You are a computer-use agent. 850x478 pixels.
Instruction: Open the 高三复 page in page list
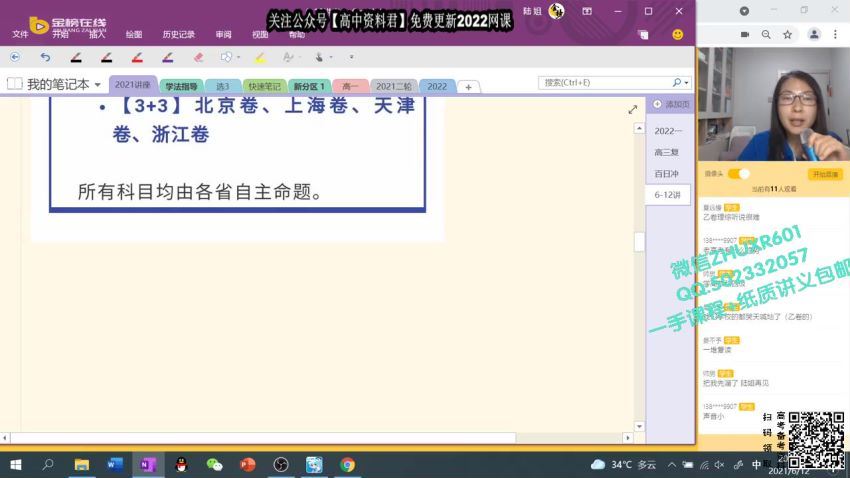[667, 152]
